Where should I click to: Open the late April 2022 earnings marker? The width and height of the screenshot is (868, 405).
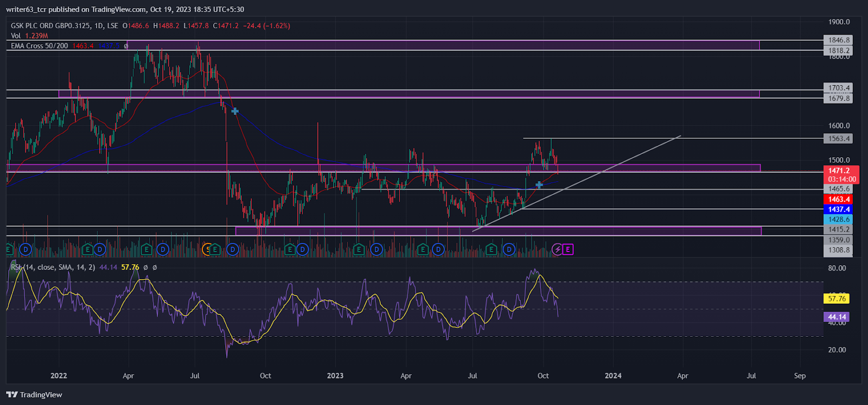click(146, 249)
